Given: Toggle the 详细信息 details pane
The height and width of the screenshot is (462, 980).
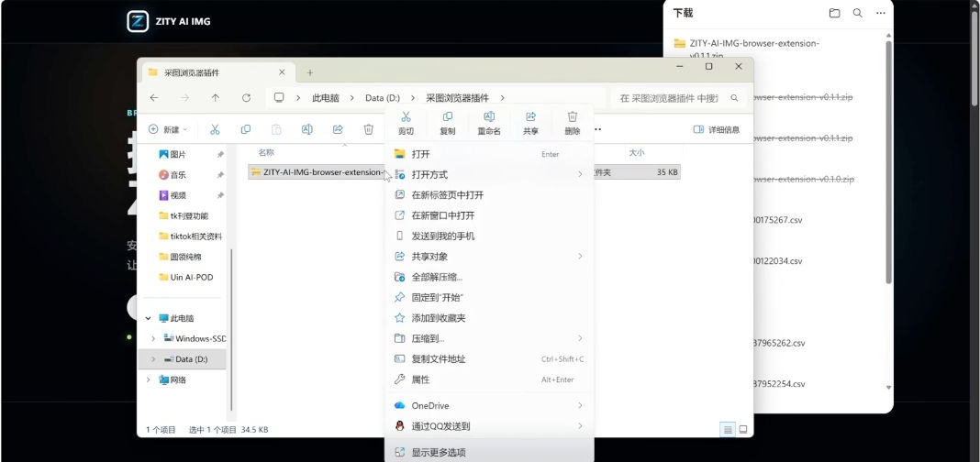Looking at the screenshot, I should [717, 129].
